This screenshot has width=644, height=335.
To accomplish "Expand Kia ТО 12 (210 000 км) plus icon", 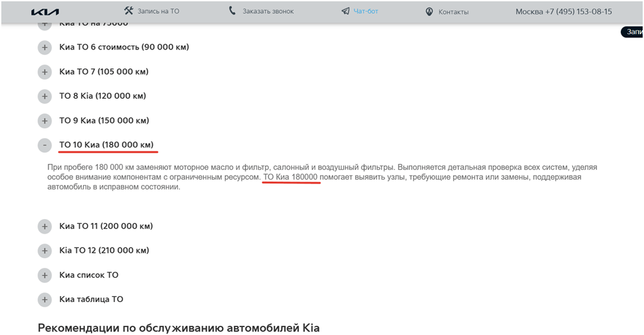I will point(45,251).
